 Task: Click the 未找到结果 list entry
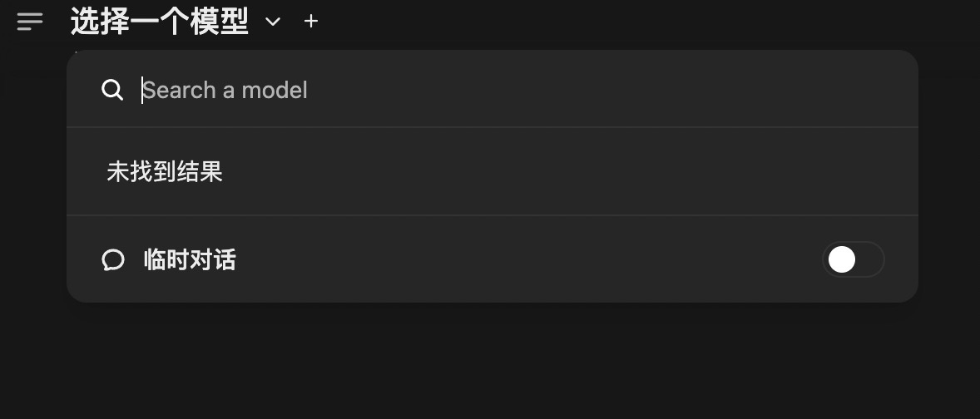tap(165, 172)
